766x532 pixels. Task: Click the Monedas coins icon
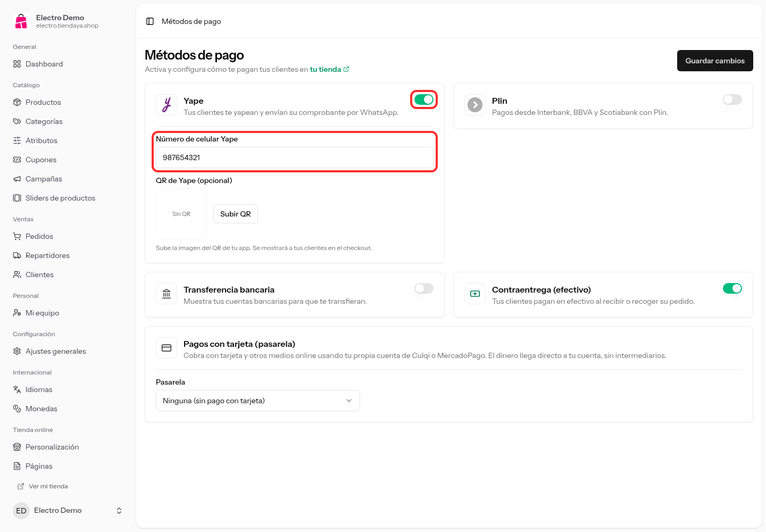click(x=17, y=409)
